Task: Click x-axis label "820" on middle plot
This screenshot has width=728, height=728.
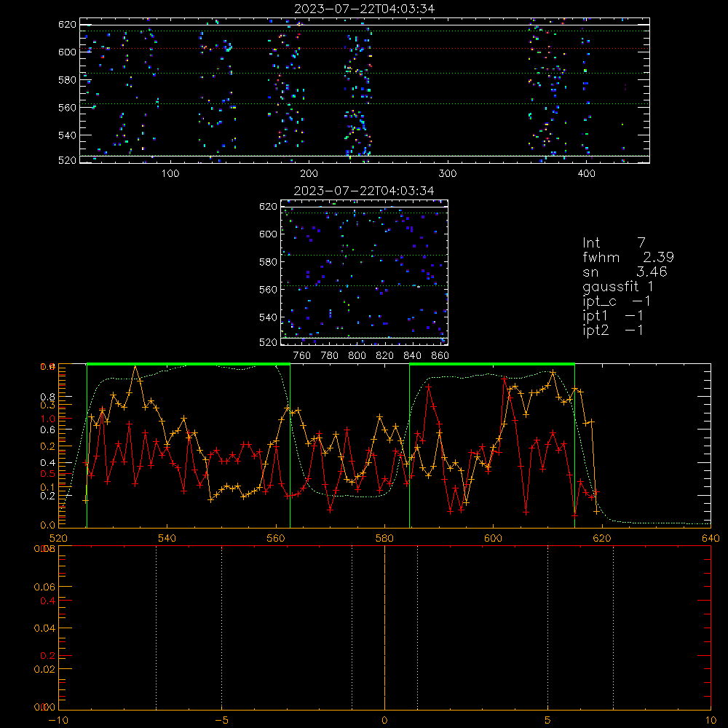Action: click(385, 356)
